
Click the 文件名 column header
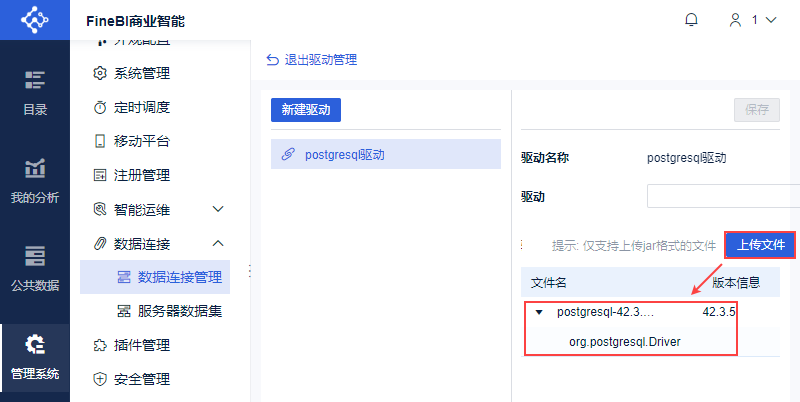click(x=549, y=282)
